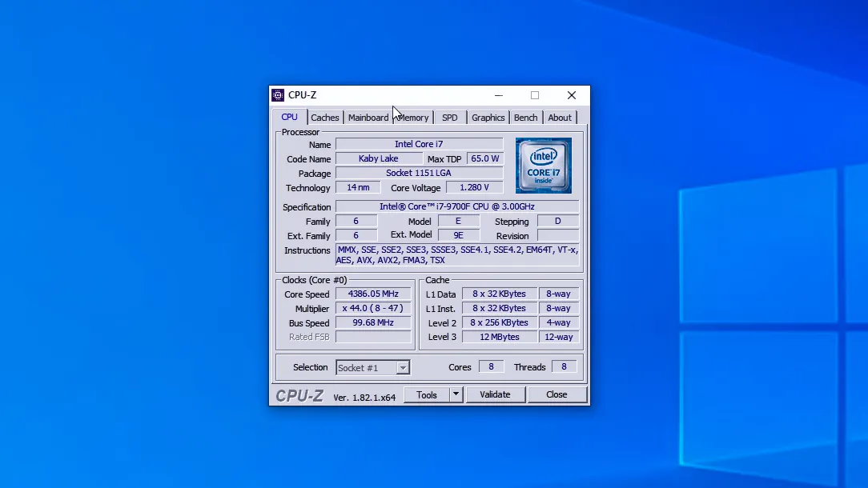Click the Core Voltage value '1.280 V'

pyautogui.click(x=474, y=187)
